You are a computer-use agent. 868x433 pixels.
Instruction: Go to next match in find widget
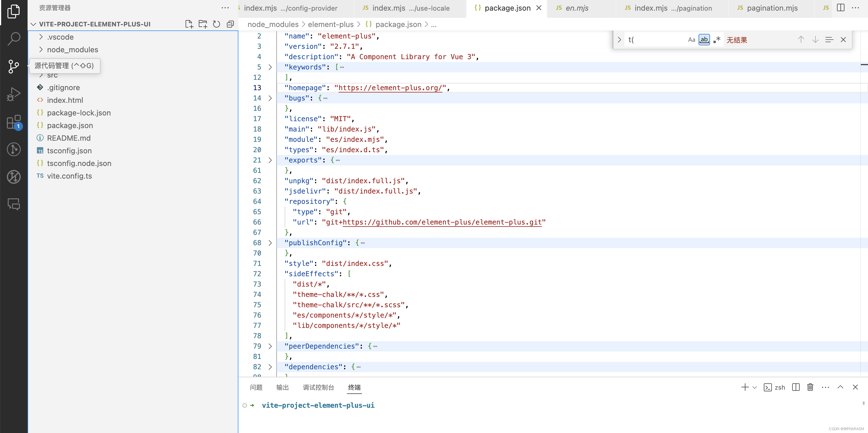815,40
